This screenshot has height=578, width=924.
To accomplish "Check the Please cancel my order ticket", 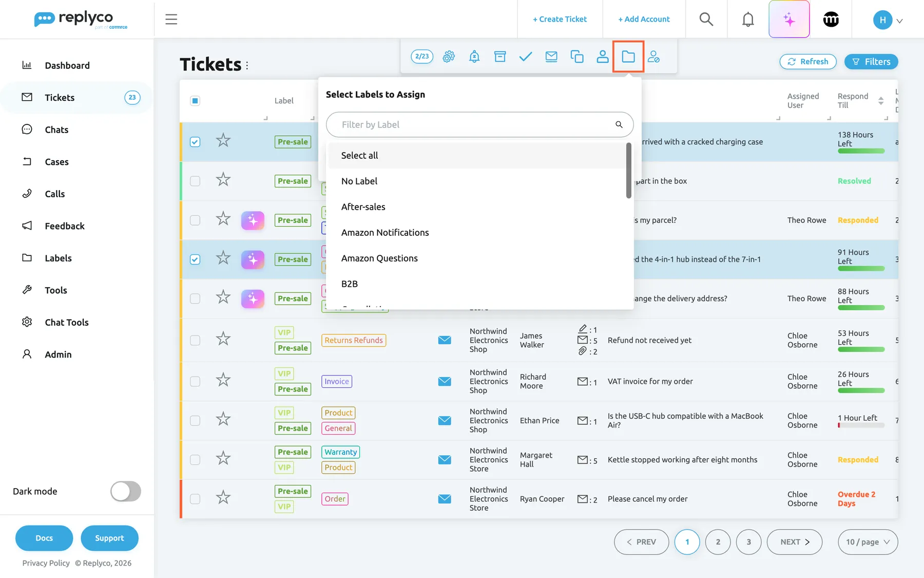I will click(195, 499).
